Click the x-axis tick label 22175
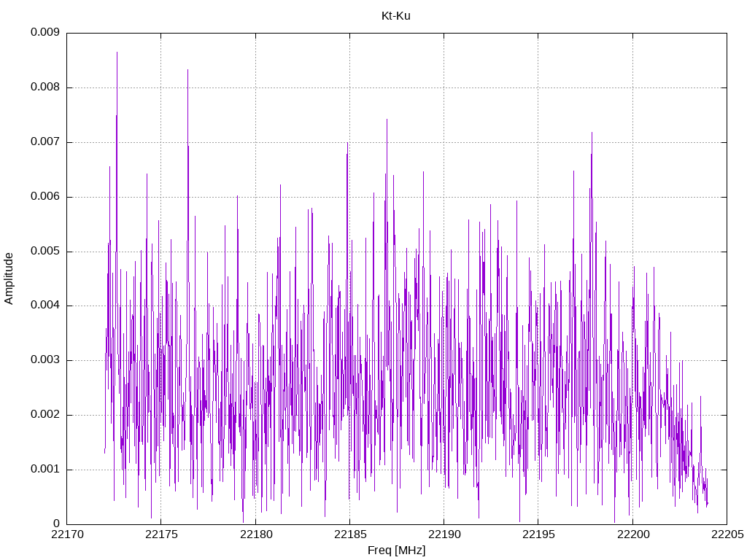Screen dimensions: 747x560 point(161,534)
